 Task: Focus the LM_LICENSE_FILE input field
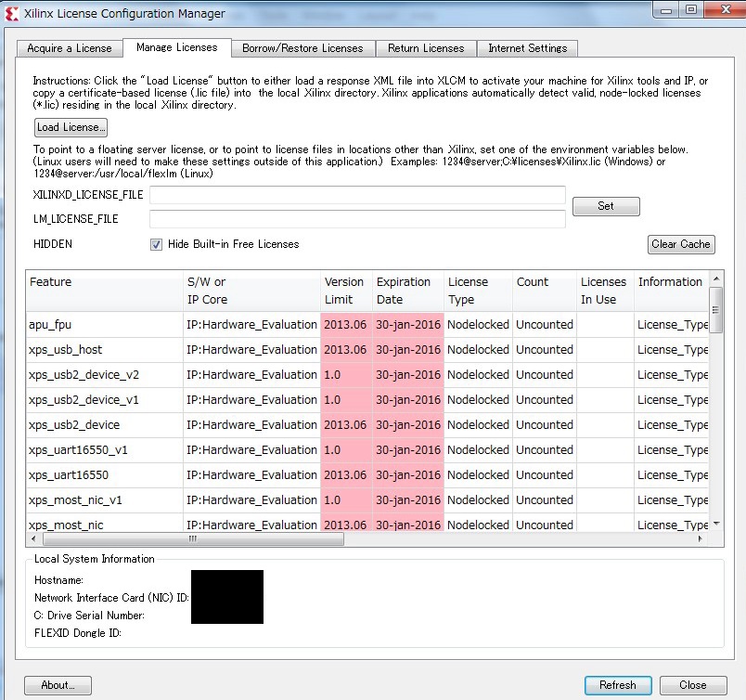click(357, 219)
